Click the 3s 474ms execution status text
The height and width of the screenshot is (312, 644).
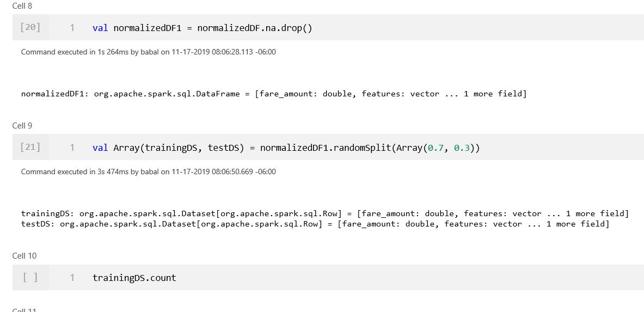tap(148, 172)
